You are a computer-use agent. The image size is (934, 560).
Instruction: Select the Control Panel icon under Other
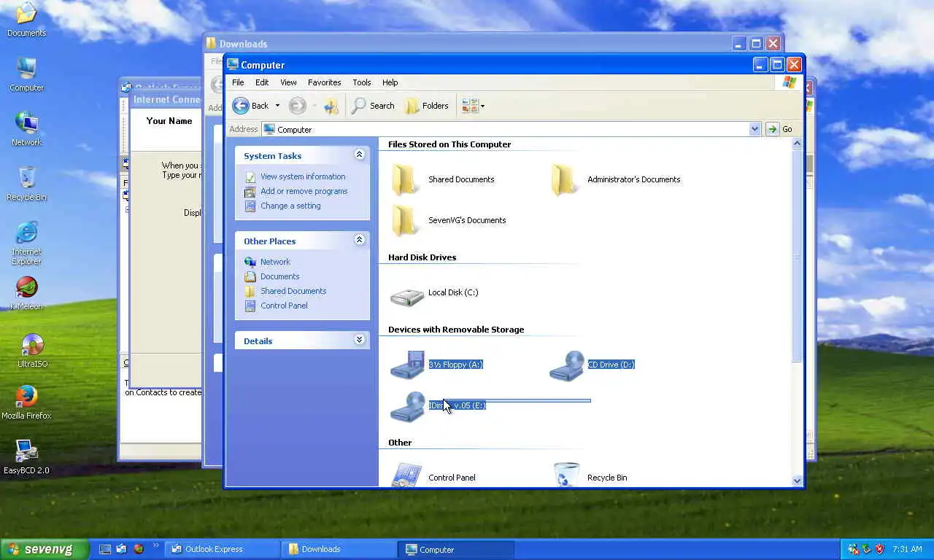point(406,475)
